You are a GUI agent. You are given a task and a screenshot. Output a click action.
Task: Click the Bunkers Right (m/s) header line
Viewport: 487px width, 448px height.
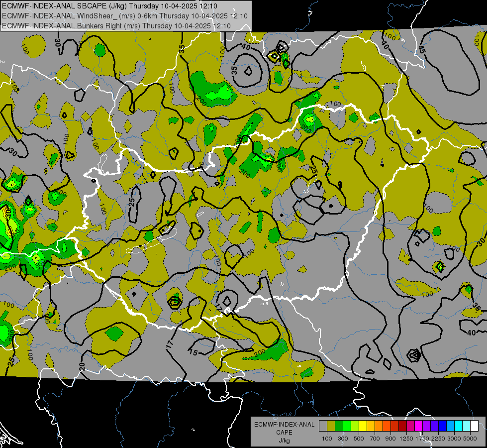point(116,26)
